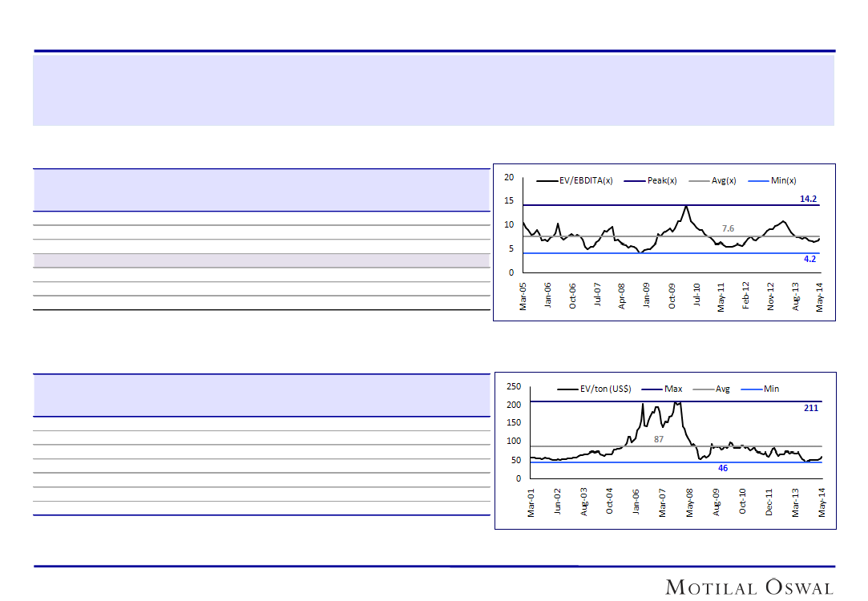Select the shaded row in the upper table
868x601 pixels.
(x=261, y=260)
